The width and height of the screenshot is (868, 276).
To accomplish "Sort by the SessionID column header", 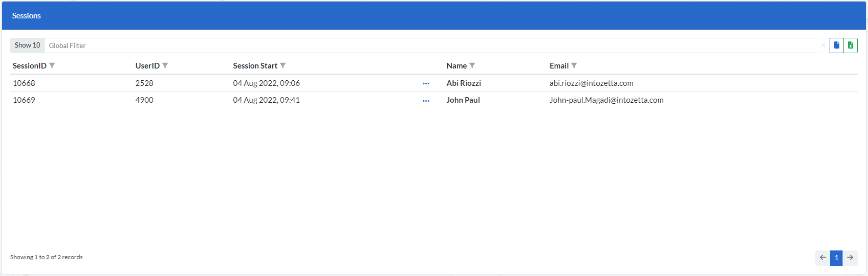I will pos(30,66).
